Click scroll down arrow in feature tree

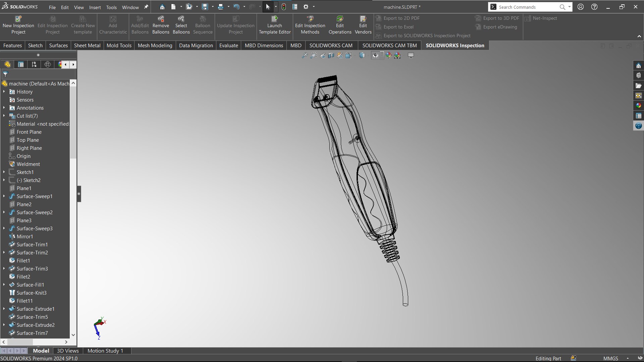click(x=73, y=335)
